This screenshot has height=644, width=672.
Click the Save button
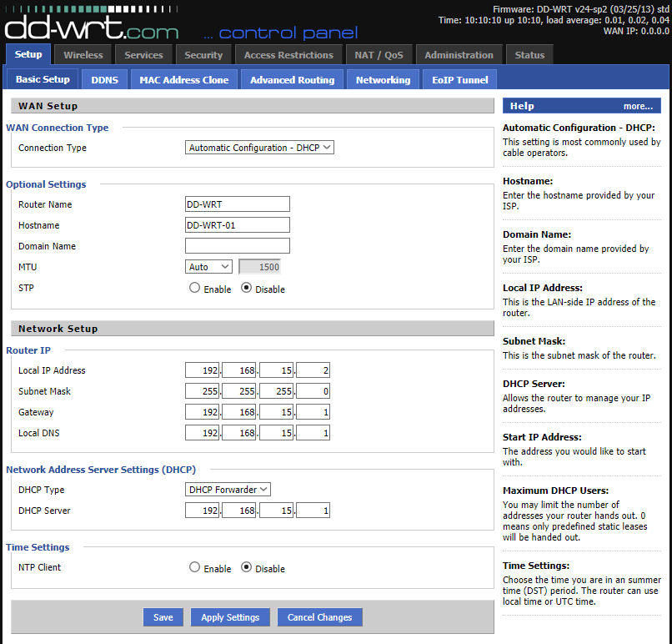(x=163, y=617)
